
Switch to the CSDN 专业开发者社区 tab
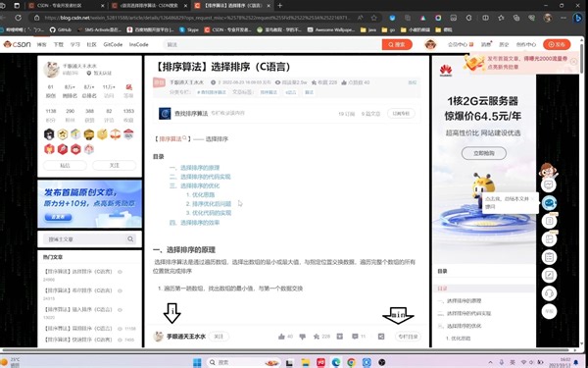[67, 6]
